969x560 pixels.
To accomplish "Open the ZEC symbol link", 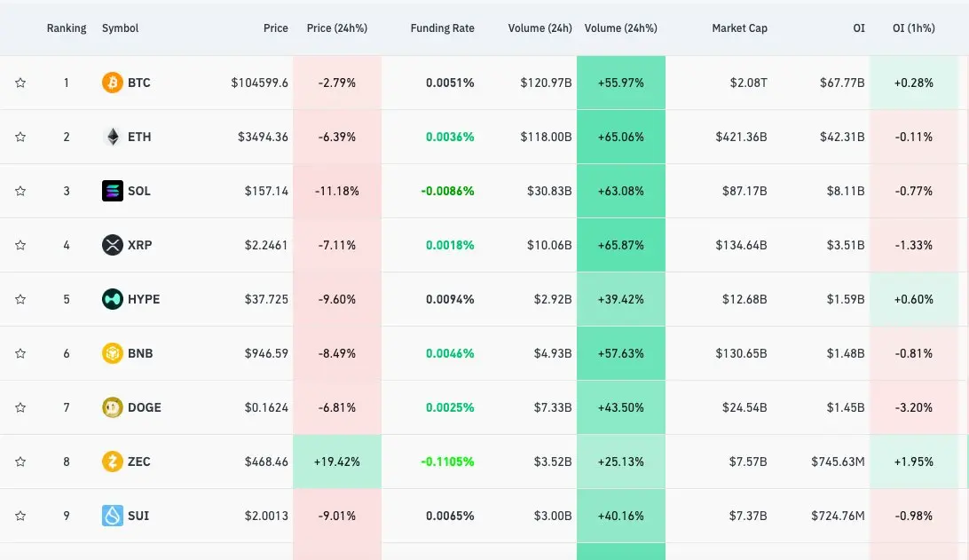I will pos(139,461).
